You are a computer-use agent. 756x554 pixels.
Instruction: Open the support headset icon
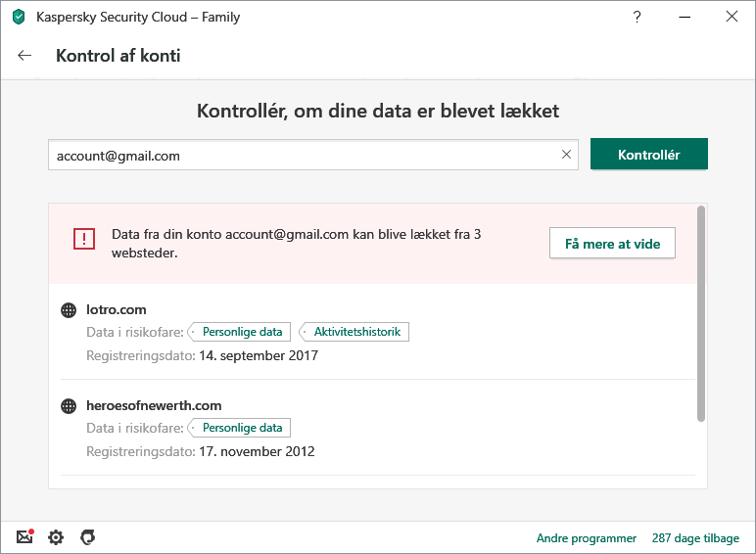point(87,537)
